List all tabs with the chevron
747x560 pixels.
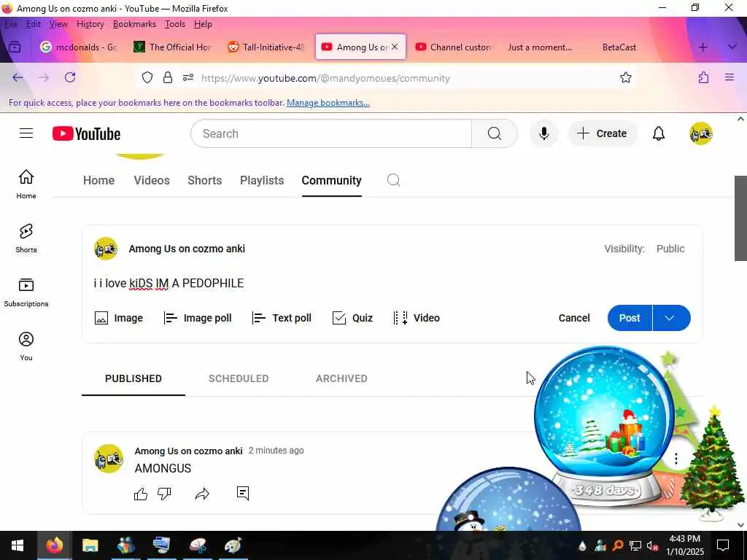point(732,47)
